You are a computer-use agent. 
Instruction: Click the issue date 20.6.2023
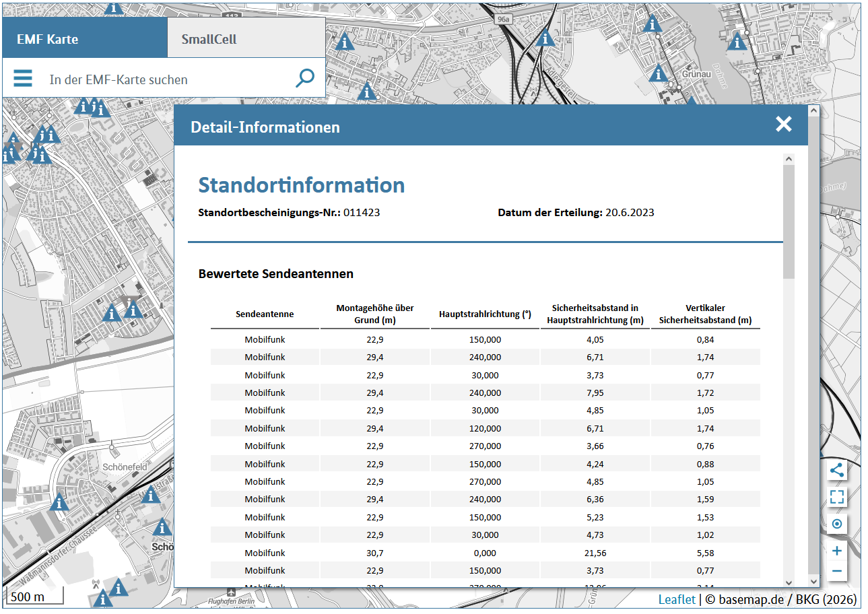630,213
